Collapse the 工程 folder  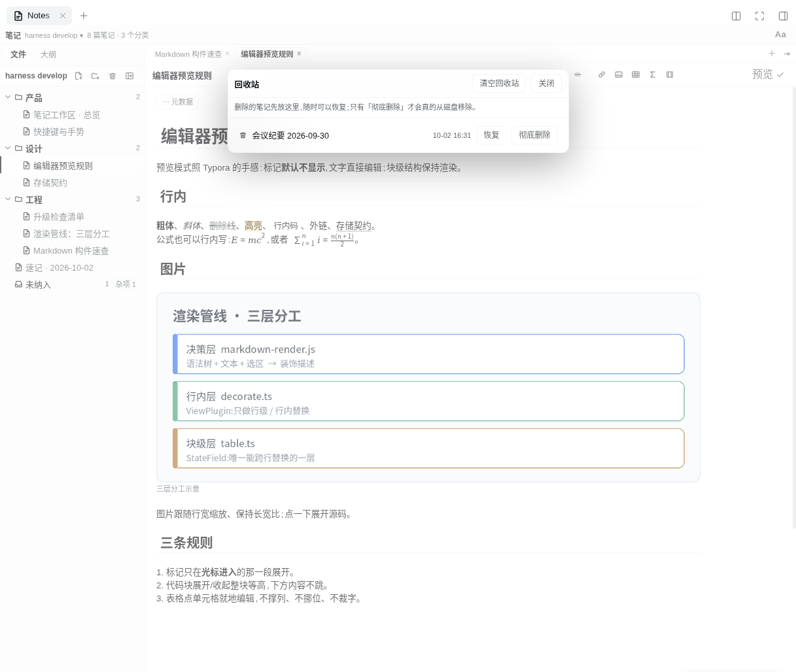tap(8, 199)
